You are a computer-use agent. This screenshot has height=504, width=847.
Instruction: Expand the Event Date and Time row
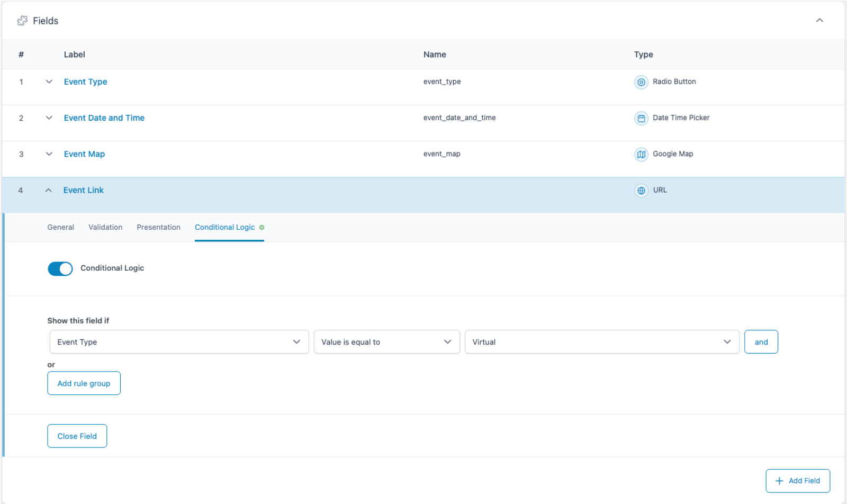tap(49, 118)
